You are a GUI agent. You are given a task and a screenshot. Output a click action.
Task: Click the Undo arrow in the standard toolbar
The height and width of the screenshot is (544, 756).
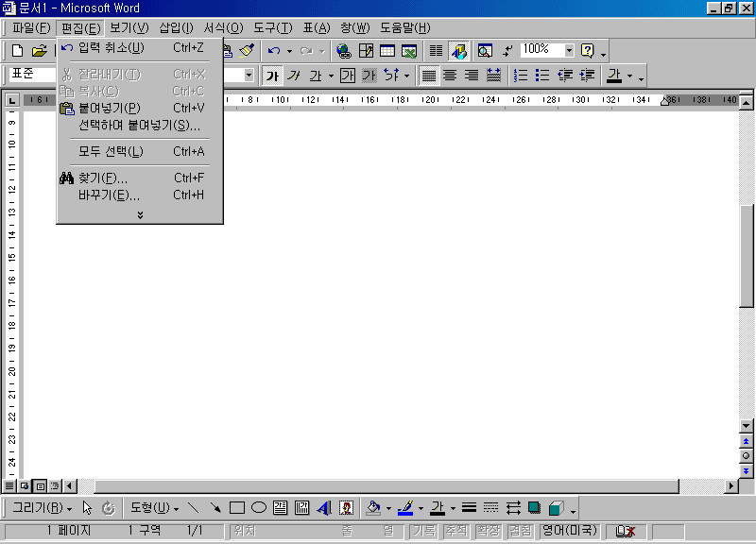[x=274, y=51]
